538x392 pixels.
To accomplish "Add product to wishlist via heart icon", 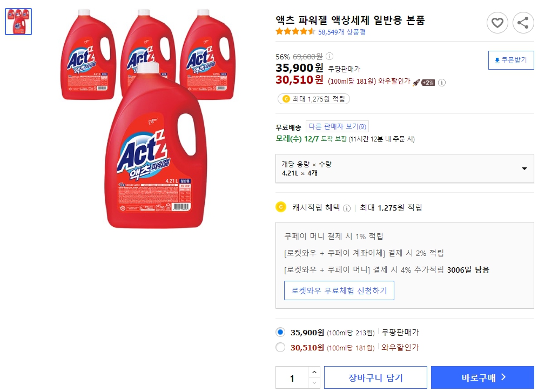I will [x=497, y=23].
